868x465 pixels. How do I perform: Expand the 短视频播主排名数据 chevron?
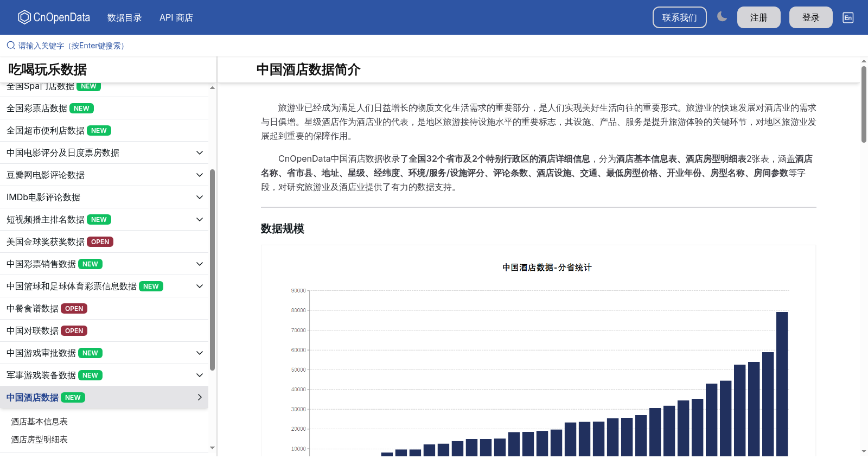tap(200, 219)
